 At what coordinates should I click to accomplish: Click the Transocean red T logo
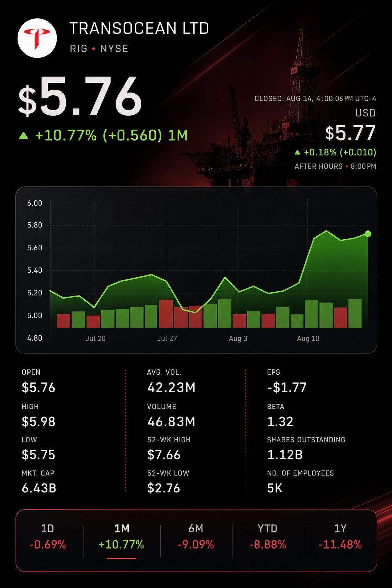37,38
